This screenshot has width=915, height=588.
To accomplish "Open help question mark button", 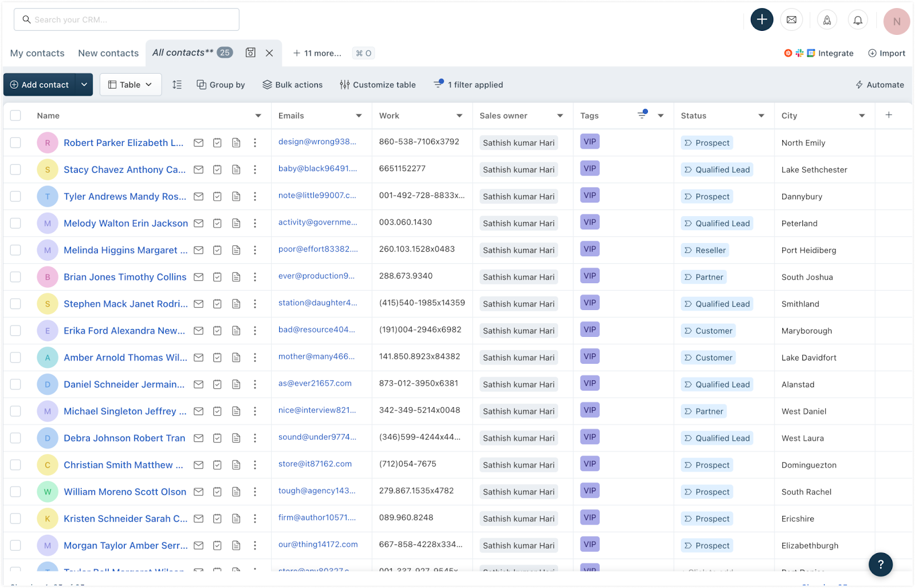I will pyautogui.click(x=880, y=565).
